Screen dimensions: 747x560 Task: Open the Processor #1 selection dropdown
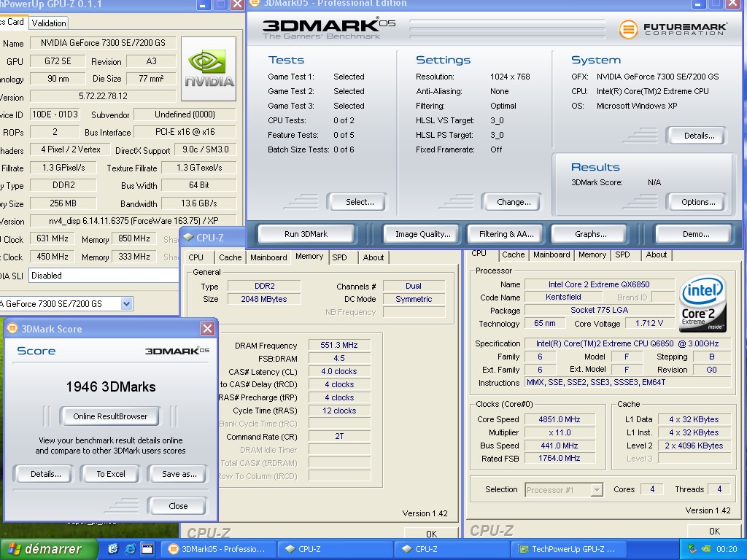tap(597, 489)
